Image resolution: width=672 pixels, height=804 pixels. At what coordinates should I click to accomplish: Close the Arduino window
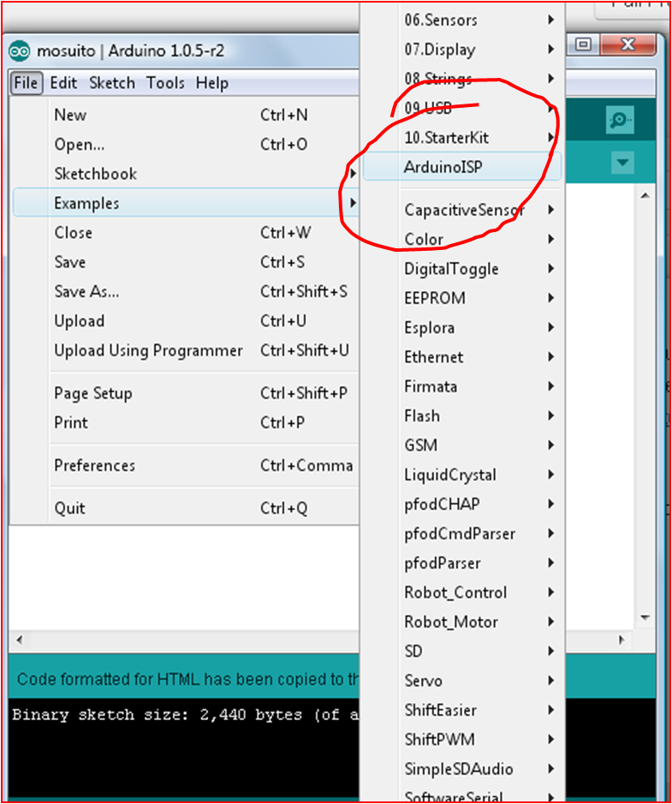point(627,45)
